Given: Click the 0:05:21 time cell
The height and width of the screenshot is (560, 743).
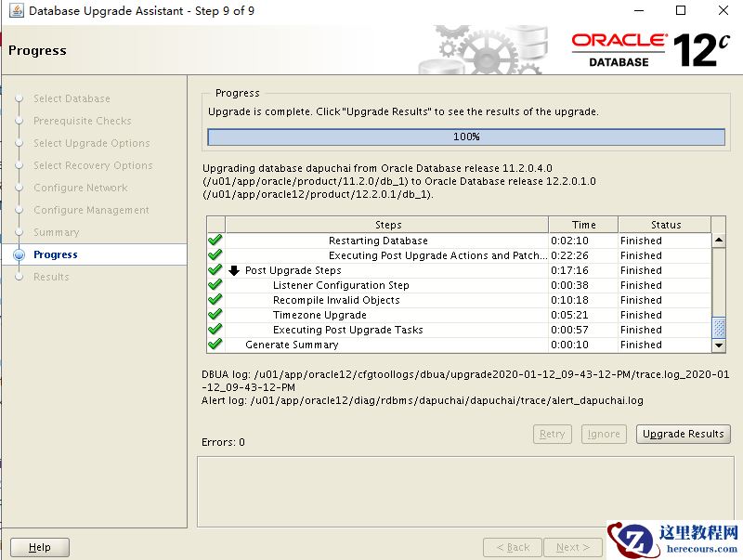Looking at the screenshot, I should 583,315.
